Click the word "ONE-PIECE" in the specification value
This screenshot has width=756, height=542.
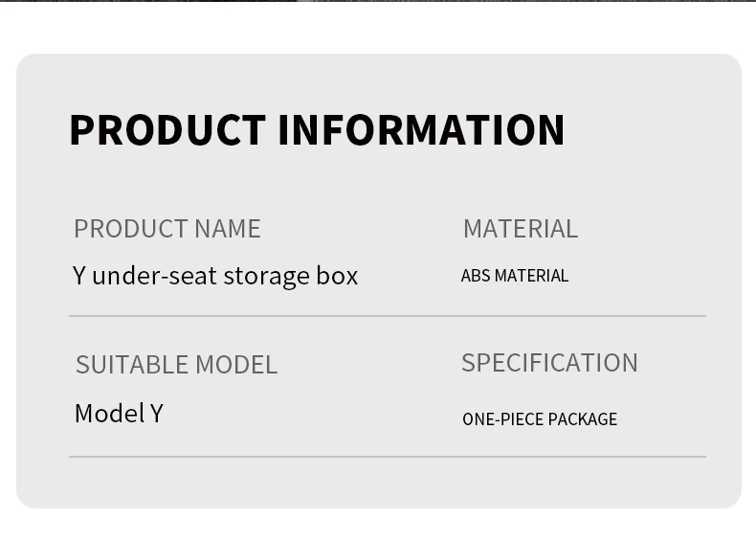pyautogui.click(x=499, y=419)
